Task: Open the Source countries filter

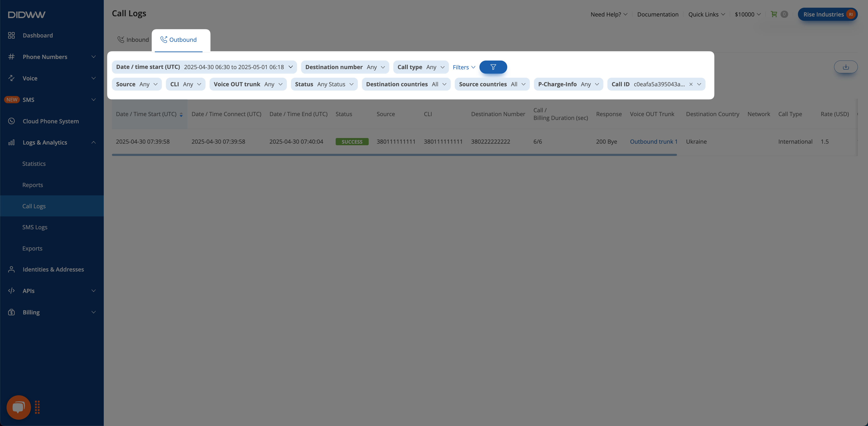Action: [492, 84]
